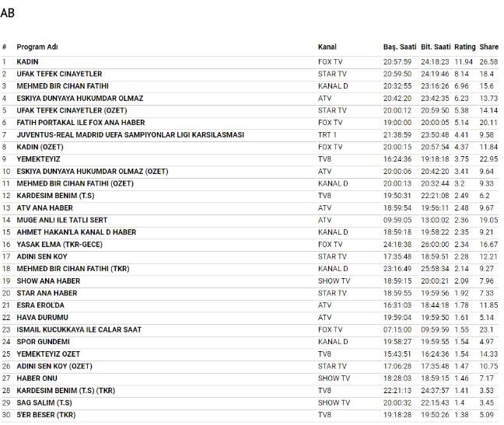Click the 'AB' heading above the table

click(x=8, y=13)
